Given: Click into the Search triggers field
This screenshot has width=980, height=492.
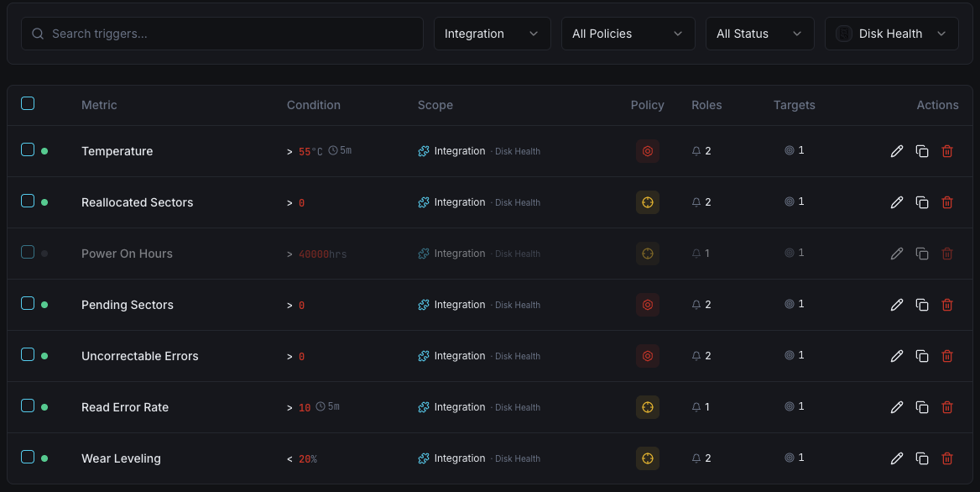Looking at the screenshot, I should [x=222, y=34].
